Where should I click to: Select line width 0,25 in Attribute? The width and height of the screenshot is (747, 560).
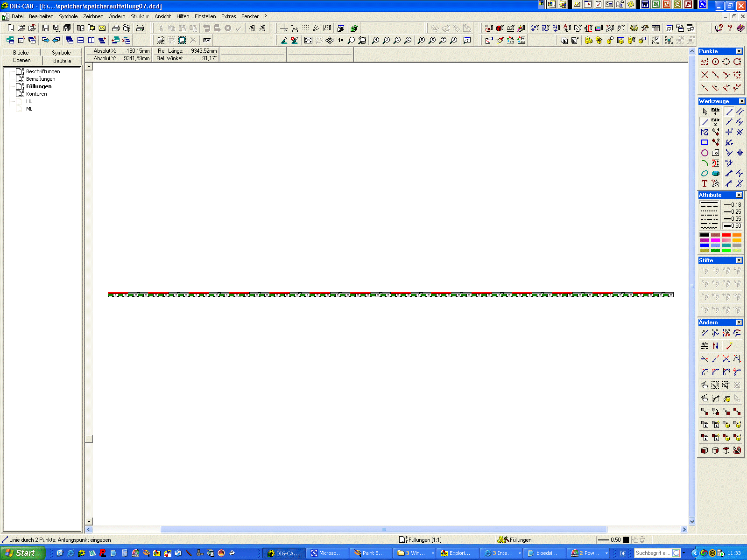(x=733, y=212)
